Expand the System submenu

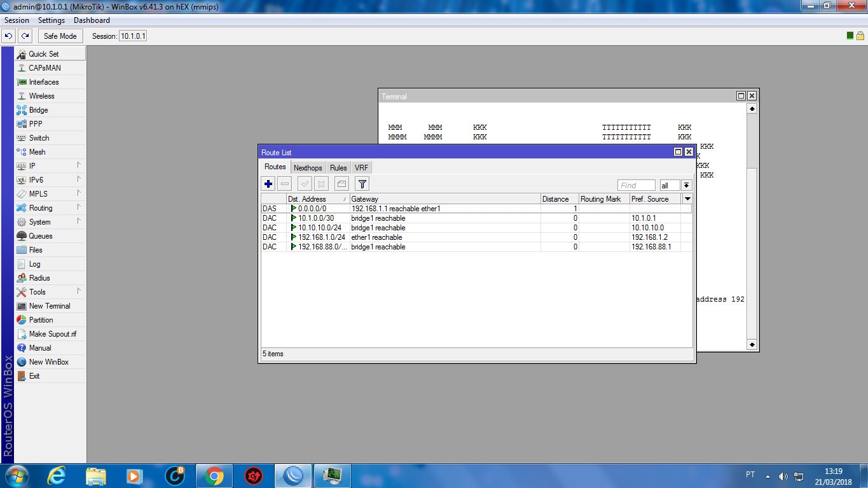[50, 222]
